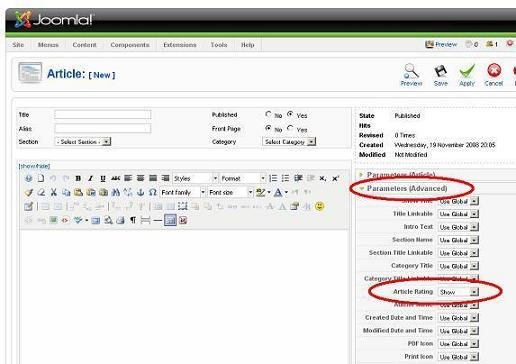516x364 pixels.
Task: Apply underline formatting in the editor
Action: (103, 178)
